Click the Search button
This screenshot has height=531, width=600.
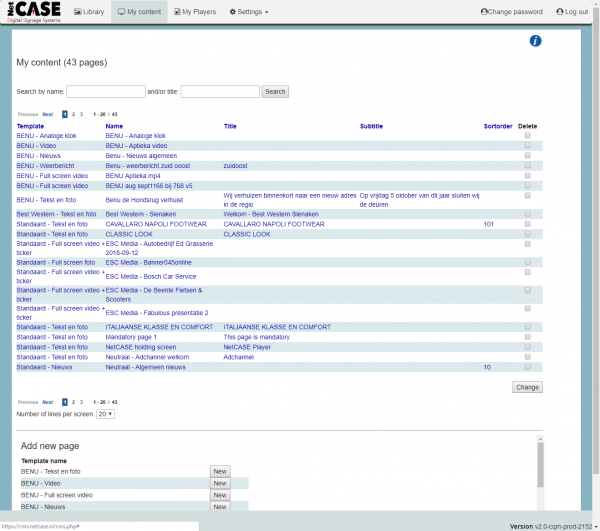click(x=275, y=91)
